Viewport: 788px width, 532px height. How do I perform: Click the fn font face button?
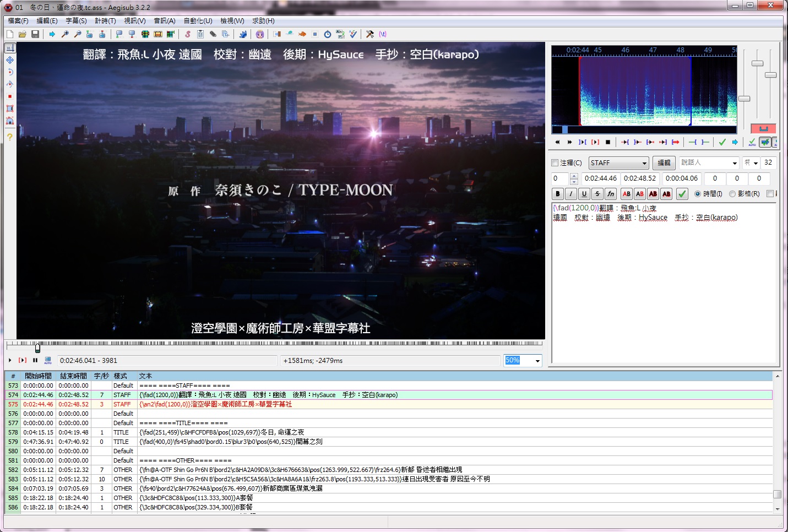click(611, 194)
